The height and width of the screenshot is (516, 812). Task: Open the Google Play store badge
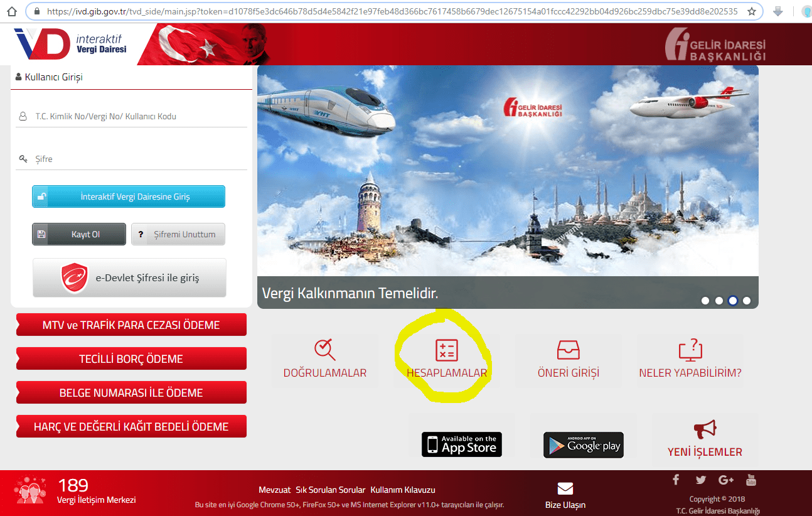point(583,444)
